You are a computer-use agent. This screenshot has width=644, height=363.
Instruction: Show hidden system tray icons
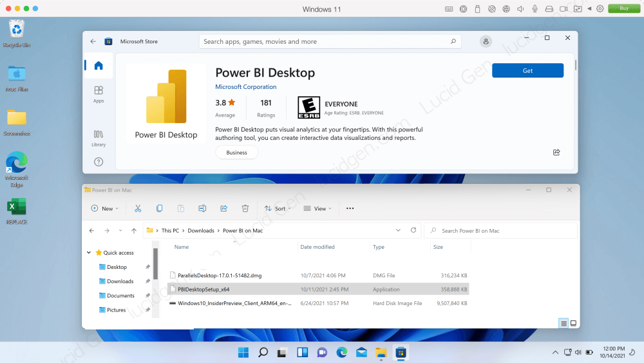555,352
